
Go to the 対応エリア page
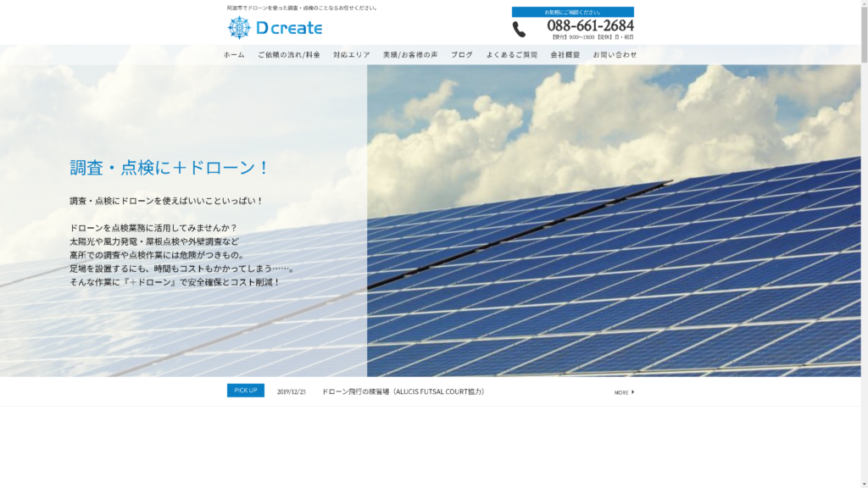click(352, 55)
